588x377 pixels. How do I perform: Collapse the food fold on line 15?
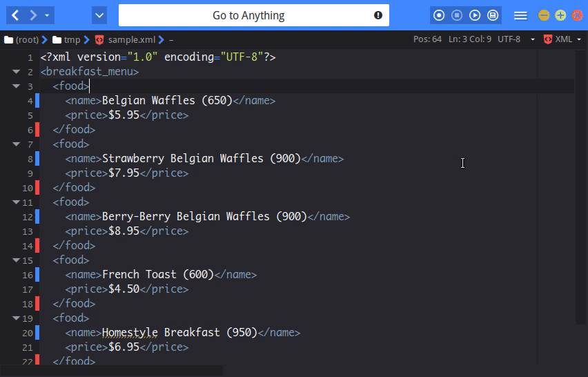(16, 260)
